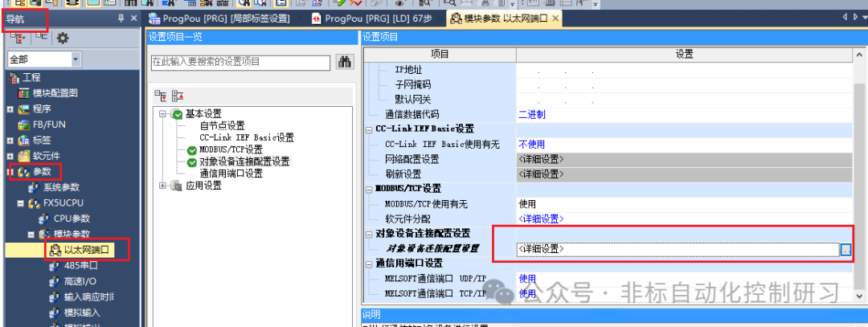Click 对象设备连接配置设置 详细设置 cell
Viewport: 868px width, 327px height.
click(678, 249)
